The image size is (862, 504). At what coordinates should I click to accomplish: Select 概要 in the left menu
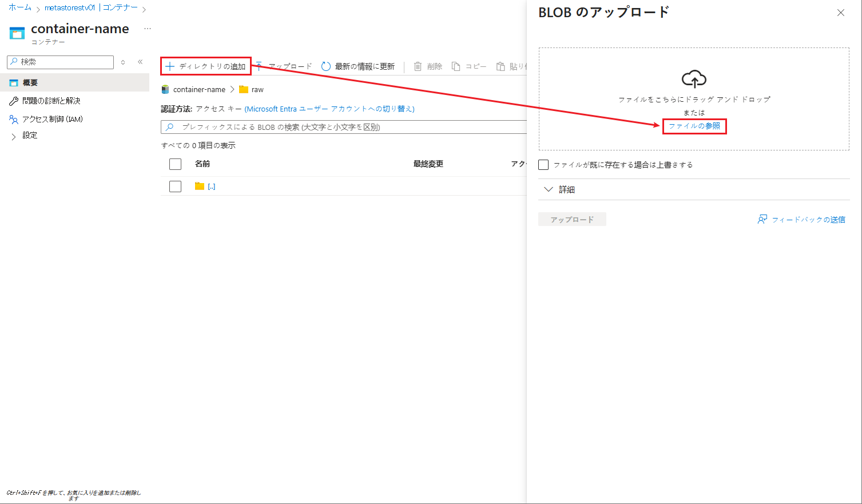point(30,83)
